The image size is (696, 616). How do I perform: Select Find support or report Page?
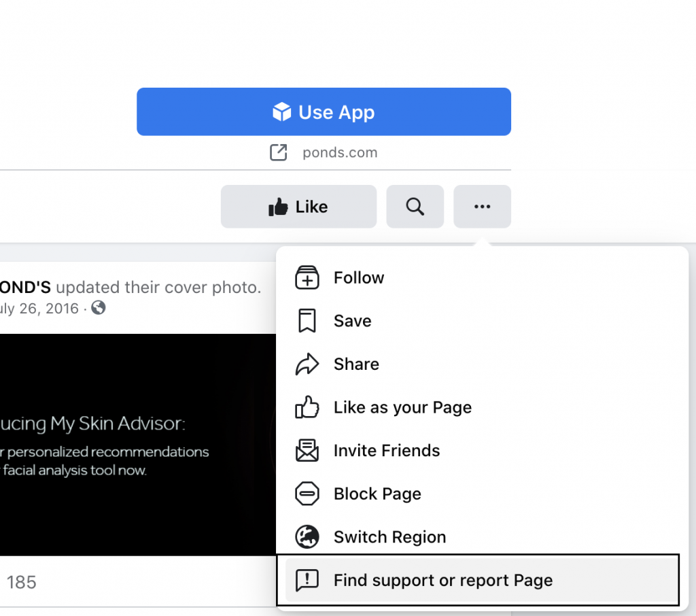pyautogui.click(x=482, y=580)
